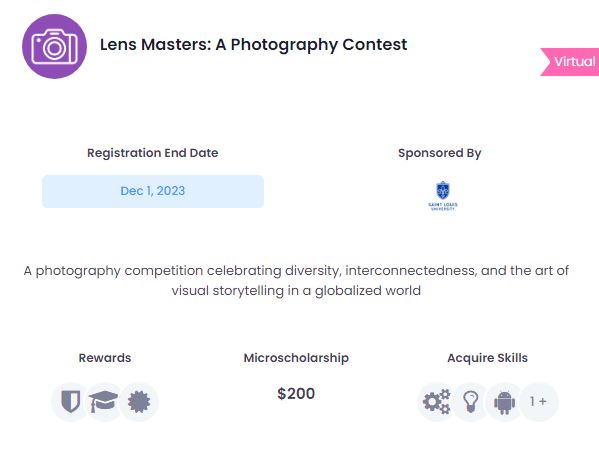Viewport: 599px width, 475px height.
Task: Click the Acquire Skills section heading
Action: 487,358
